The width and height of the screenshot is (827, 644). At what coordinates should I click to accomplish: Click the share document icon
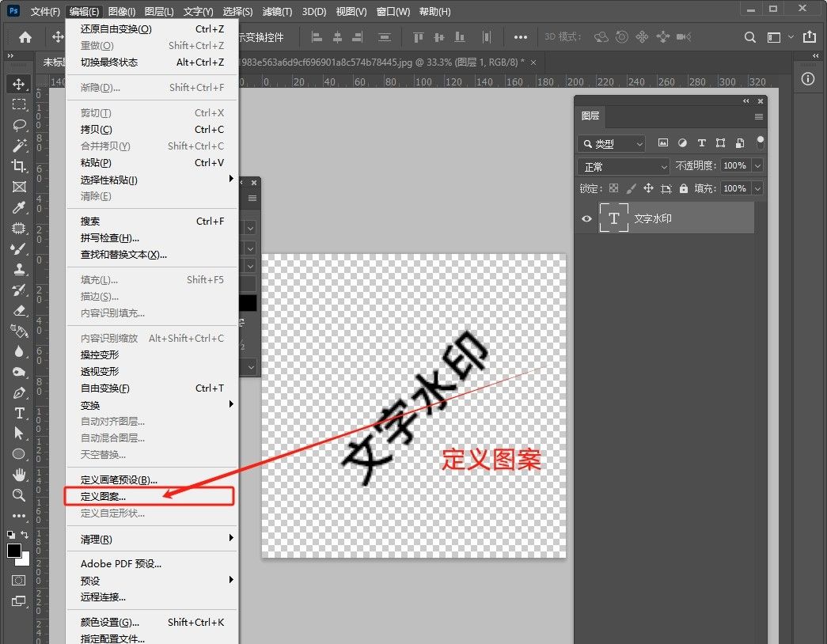809,36
